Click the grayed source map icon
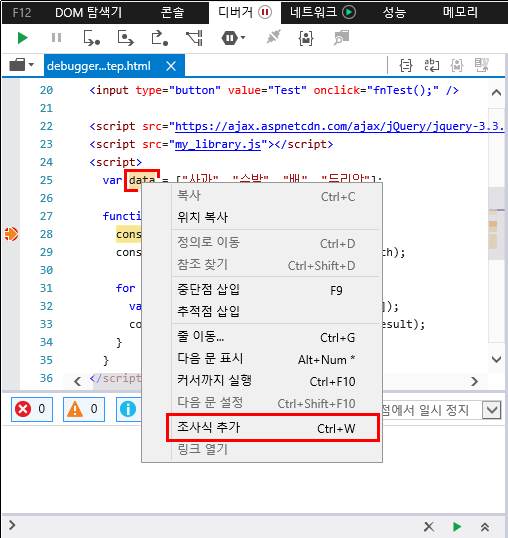This screenshot has width=508, height=538. tap(482, 65)
